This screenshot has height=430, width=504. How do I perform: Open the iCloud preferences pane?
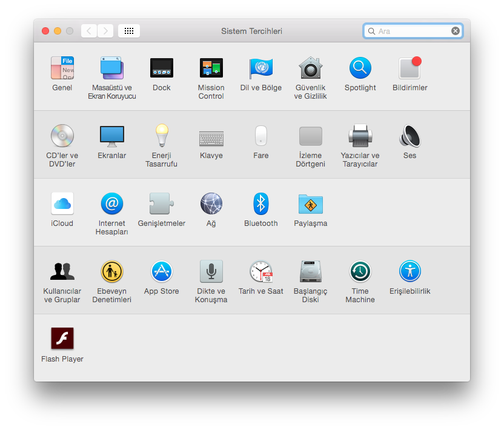click(62, 203)
